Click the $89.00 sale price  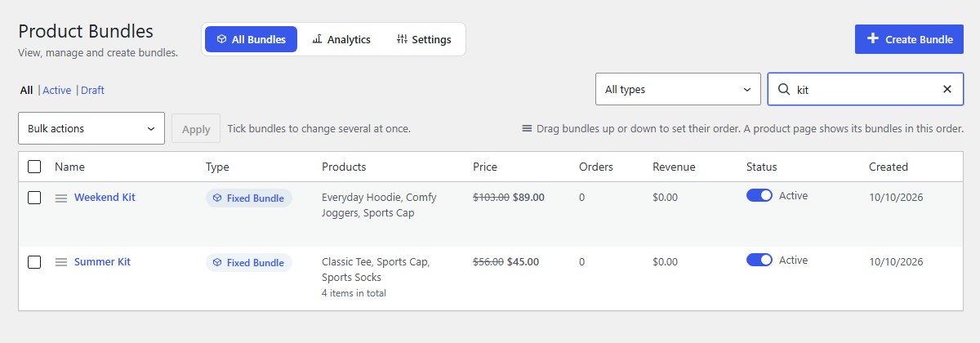528,197
